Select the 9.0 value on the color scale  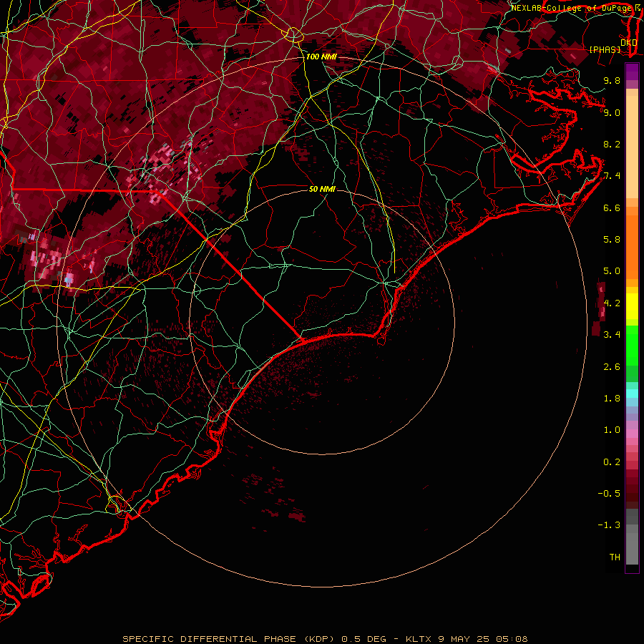coord(612,112)
